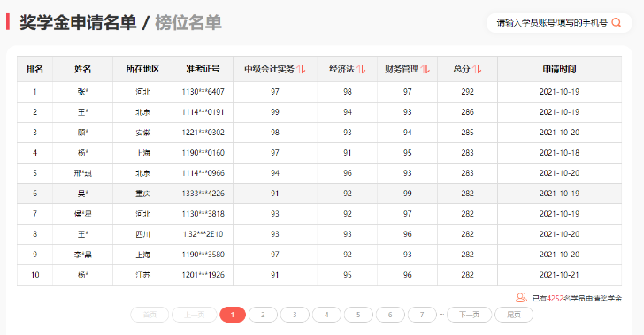644x335 pixels.
Task: Go to page 5
Action: click(x=358, y=315)
